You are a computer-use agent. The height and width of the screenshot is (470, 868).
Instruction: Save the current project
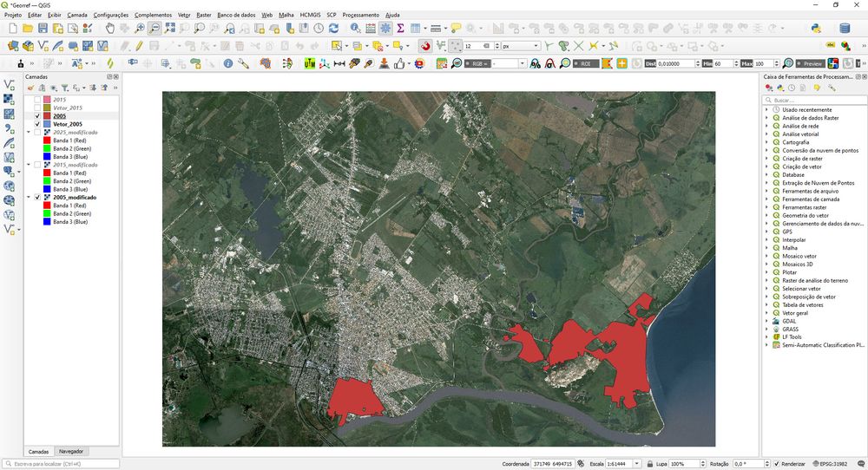point(43,29)
